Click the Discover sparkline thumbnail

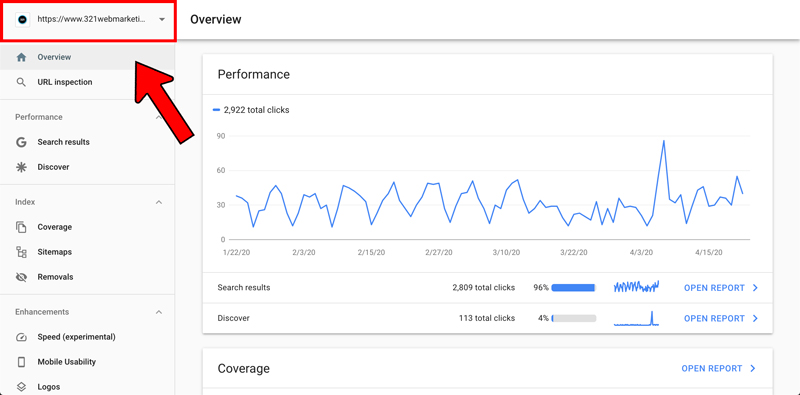636,318
